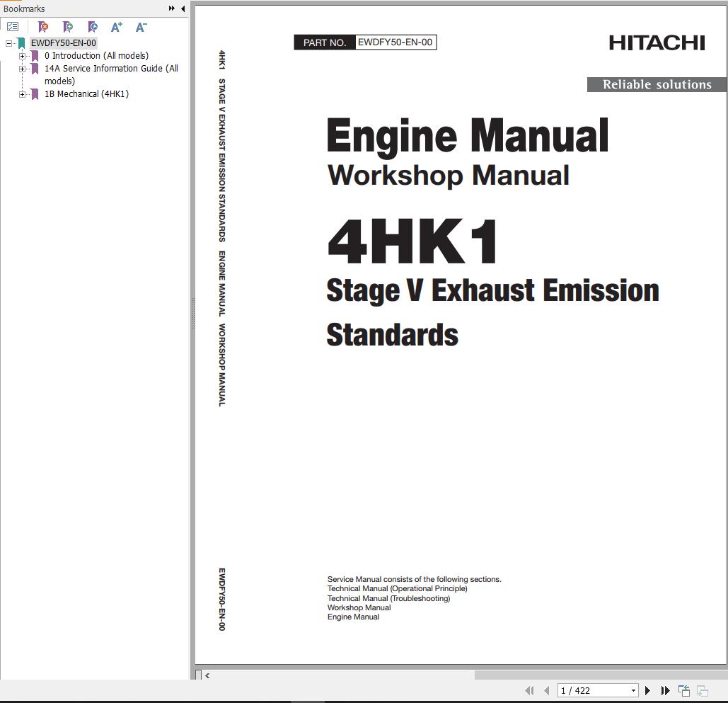Select the EWDFY50-EN-00 root bookmark
Screen dimensions: 728x703
[64, 42]
